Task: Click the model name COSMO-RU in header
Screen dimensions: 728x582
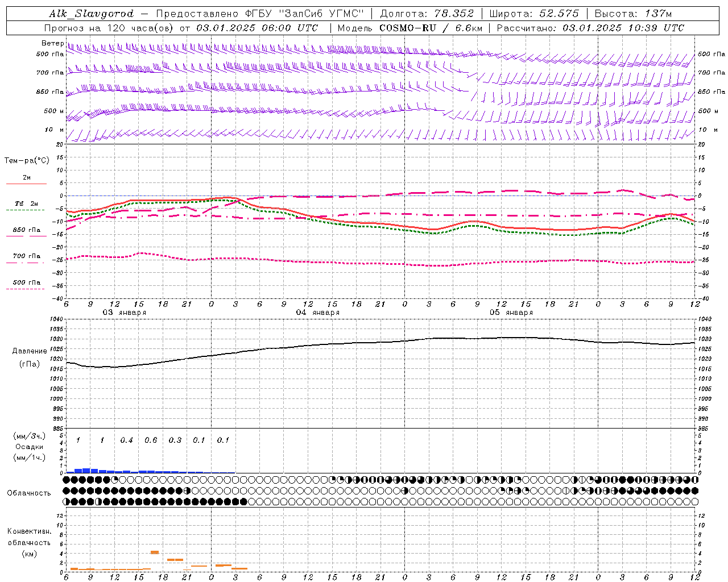Action: click(408, 28)
